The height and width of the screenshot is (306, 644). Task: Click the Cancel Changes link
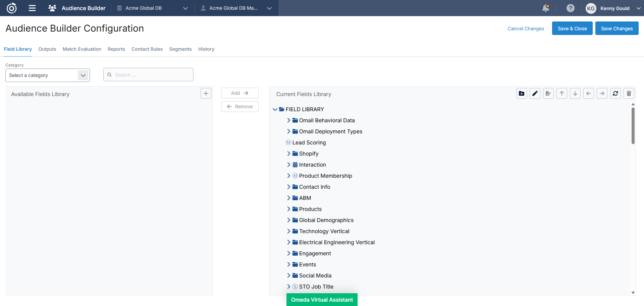point(526,29)
